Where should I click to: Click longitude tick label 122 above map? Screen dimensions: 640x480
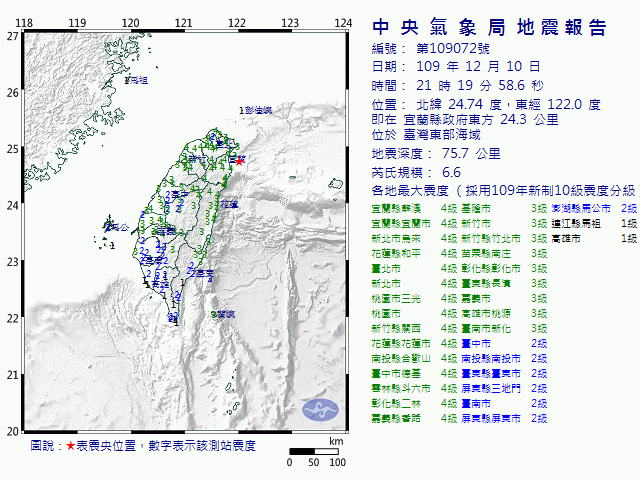[237, 23]
